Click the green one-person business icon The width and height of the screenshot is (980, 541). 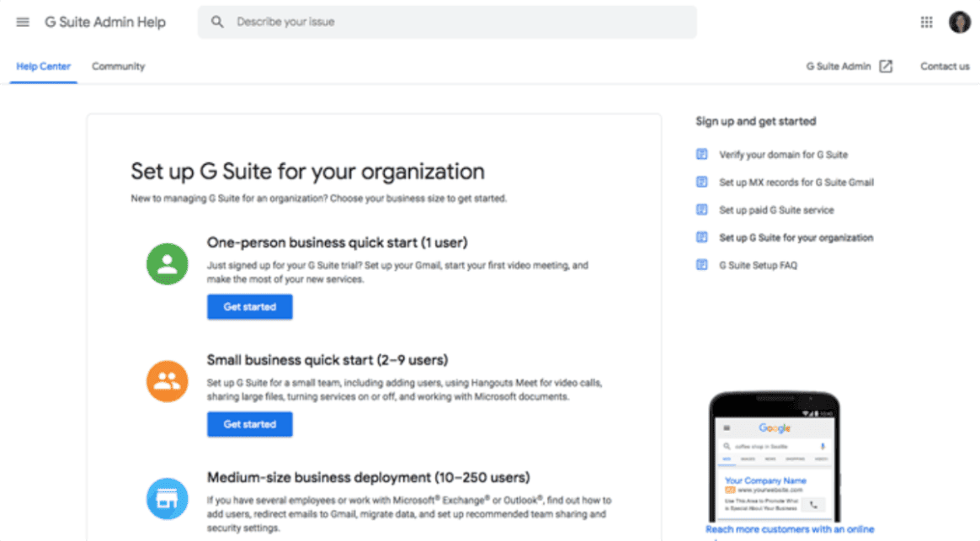click(x=168, y=264)
